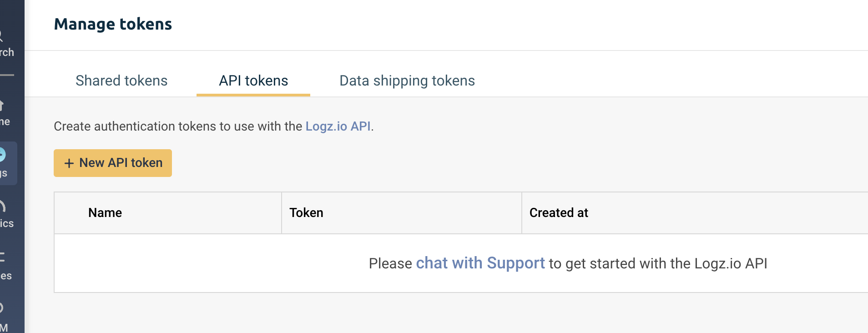This screenshot has height=333, width=868.
Task: Click the Created at column header
Action: [x=559, y=212]
